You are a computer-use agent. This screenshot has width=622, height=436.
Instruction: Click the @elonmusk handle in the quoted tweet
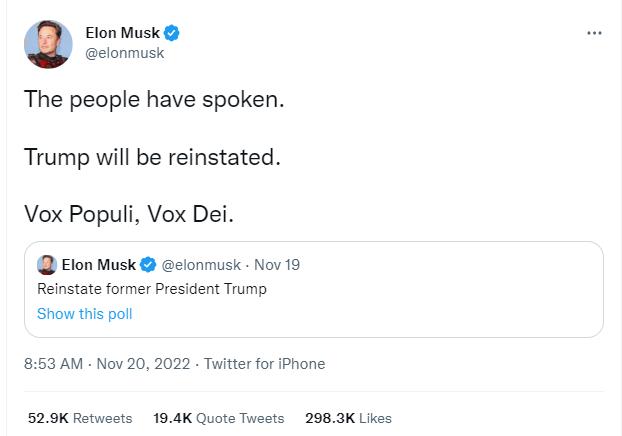click(x=200, y=265)
